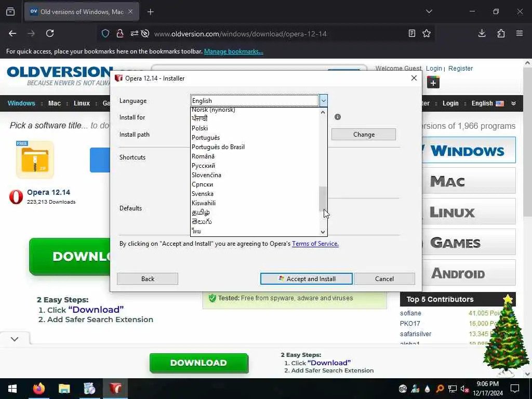Click the LINUX category banner
This screenshot has height=399, width=532.
tap(469, 212)
